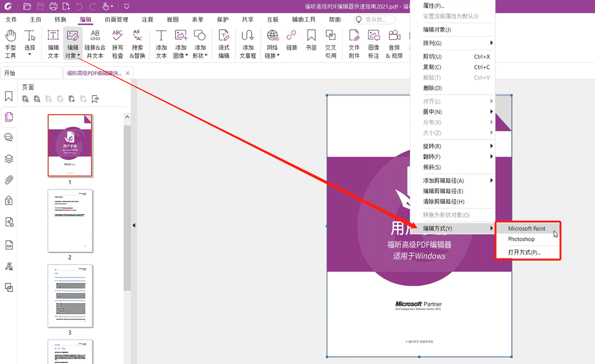595x364 pixels.
Task: Select Microsoft Paint in submenu
Action: pos(527,229)
